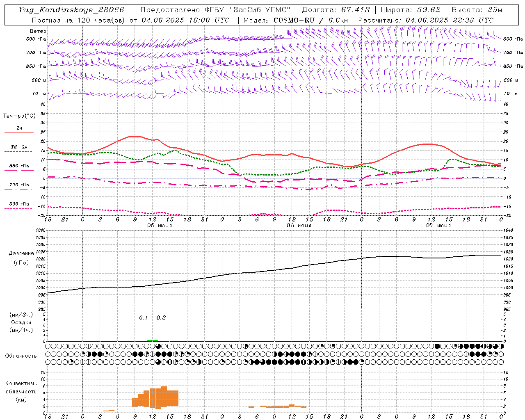Click the date label 07 июня
This screenshot has height=420, width=525.
(438, 226)
